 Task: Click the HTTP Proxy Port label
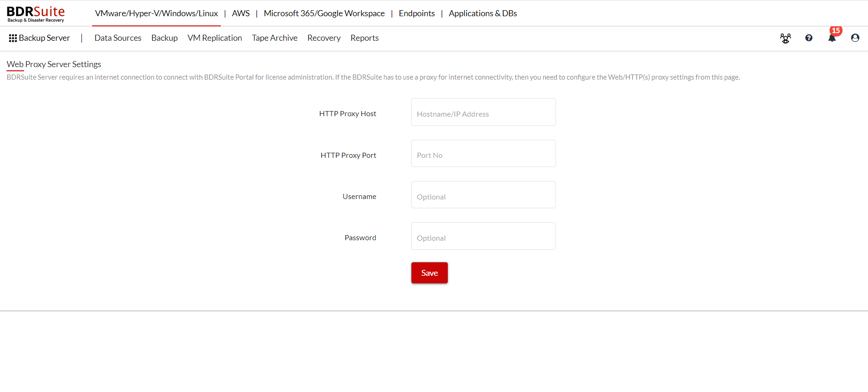click(348, 156)
